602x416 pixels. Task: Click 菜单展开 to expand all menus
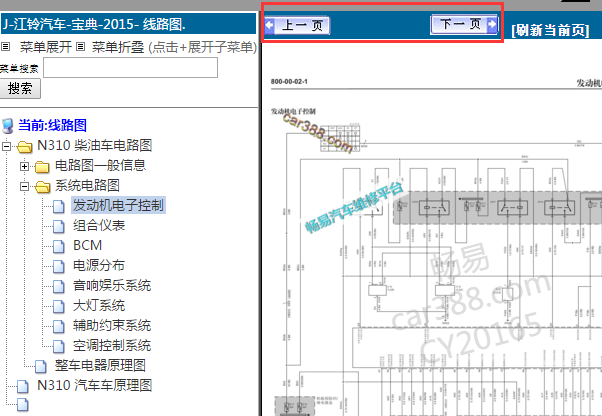46,47
